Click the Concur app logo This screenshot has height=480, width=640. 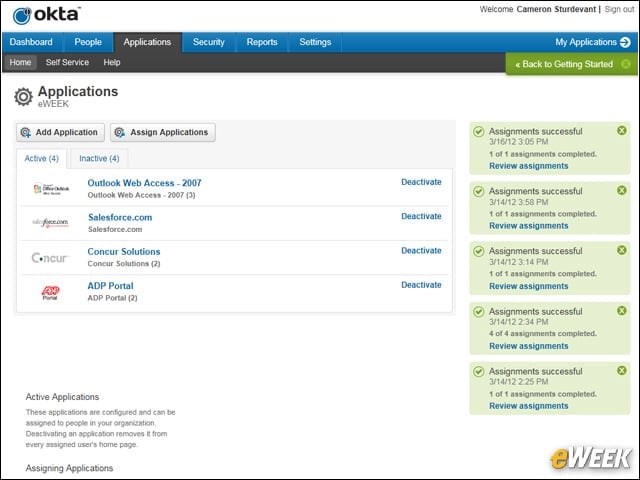[x=51, y=258]
